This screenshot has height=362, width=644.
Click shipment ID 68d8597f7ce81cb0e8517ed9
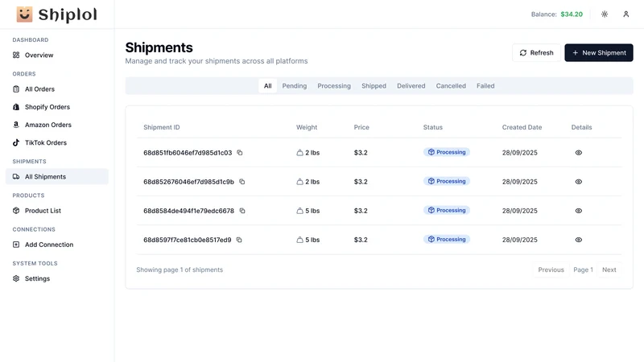click(x=188, y=240)
